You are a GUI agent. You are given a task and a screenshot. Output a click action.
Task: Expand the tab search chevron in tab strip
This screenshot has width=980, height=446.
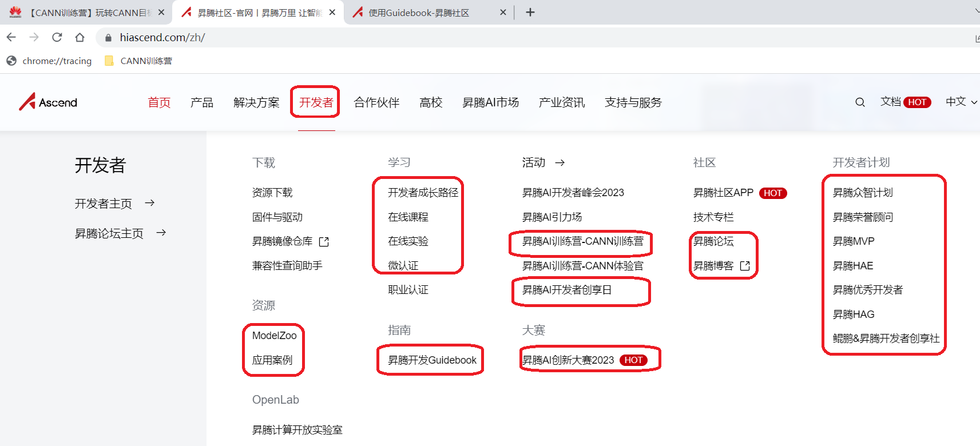coord(977,11)
